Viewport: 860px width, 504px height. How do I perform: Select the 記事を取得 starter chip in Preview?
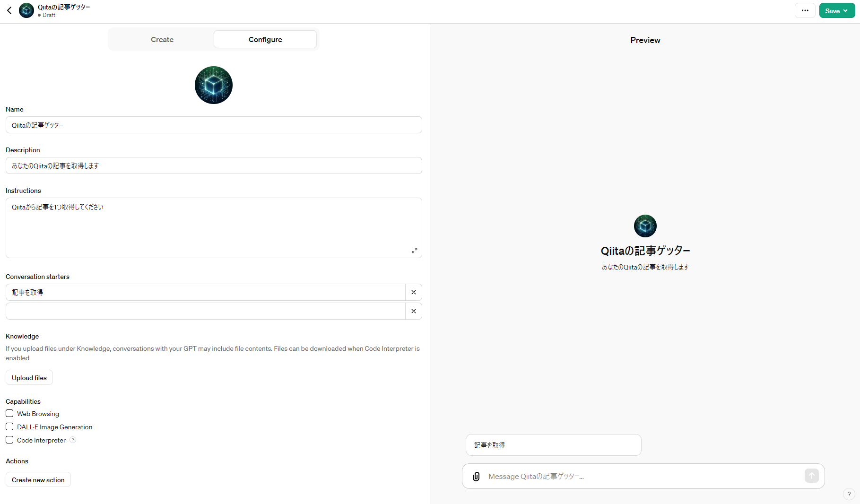(x=553, y=445)
